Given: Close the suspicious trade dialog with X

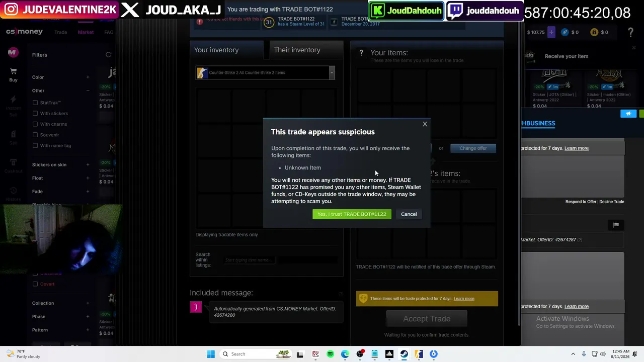Looking at the screenshot, I should [425, 124].
